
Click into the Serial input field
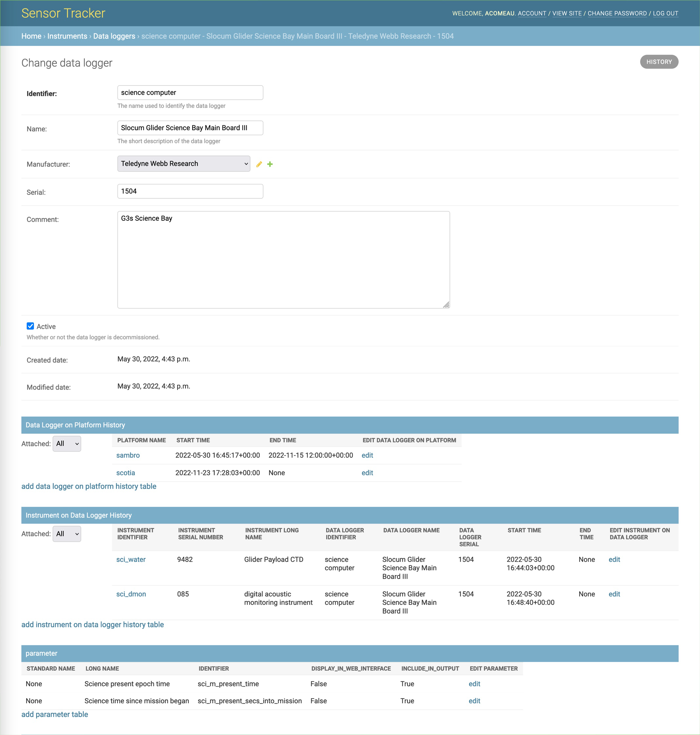190,192
